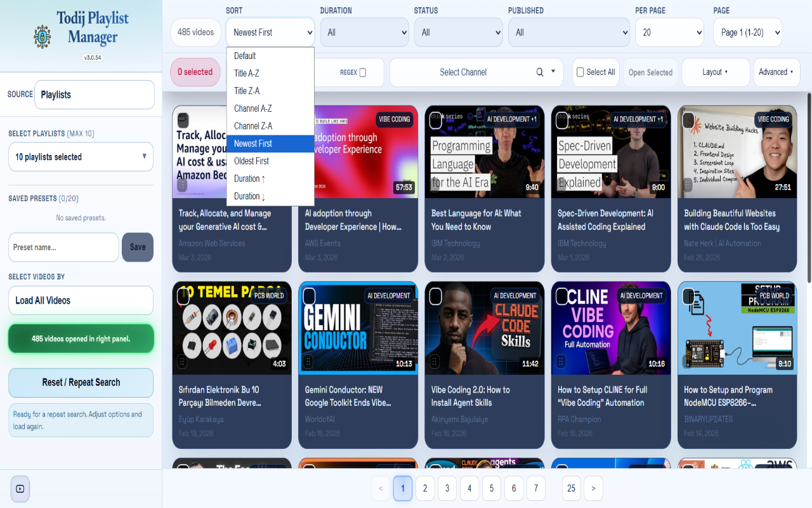The image size is (812, 508).
Task: Click into the Preset name input field
Action: point(63,247)
